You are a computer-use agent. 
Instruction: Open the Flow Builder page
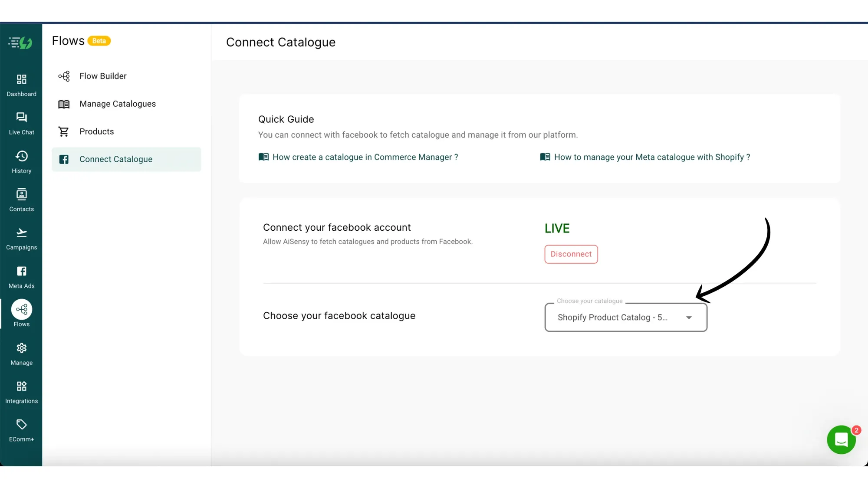click(x=103, y=76)
